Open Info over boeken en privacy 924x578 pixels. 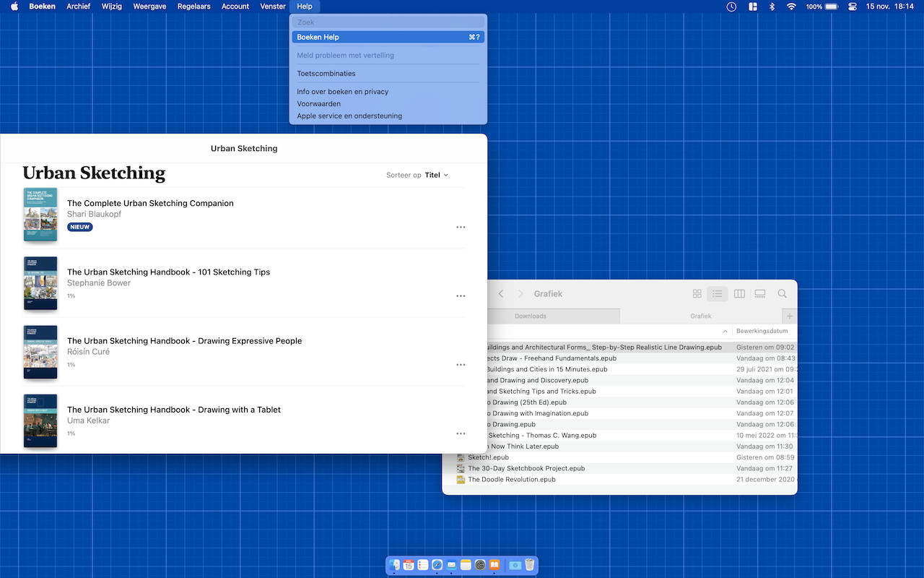point(388,92)
